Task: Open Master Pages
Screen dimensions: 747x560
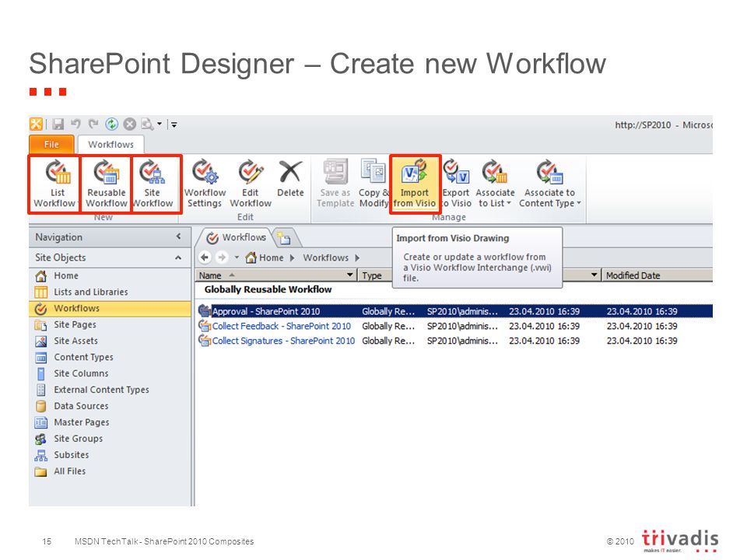Action: 110,422
